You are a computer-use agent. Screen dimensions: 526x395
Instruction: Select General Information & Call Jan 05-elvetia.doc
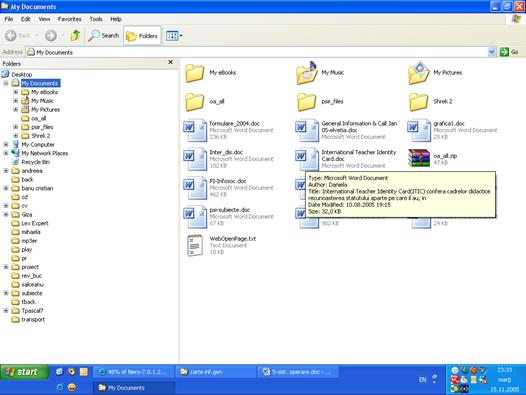point(347,130)
